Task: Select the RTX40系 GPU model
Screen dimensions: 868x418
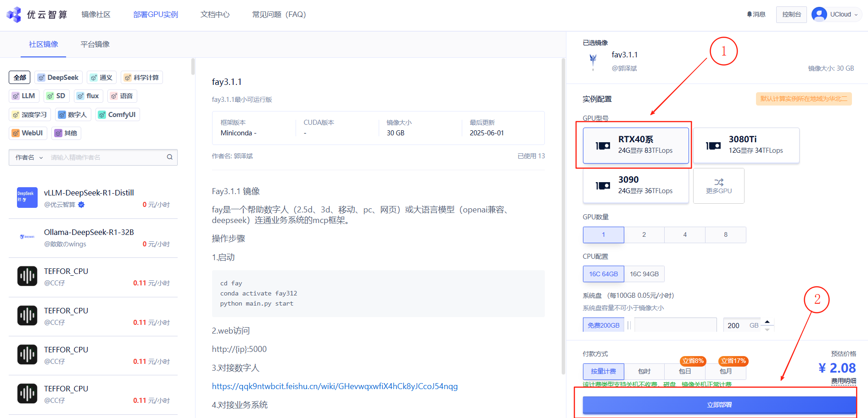Action: pos(636,145)
